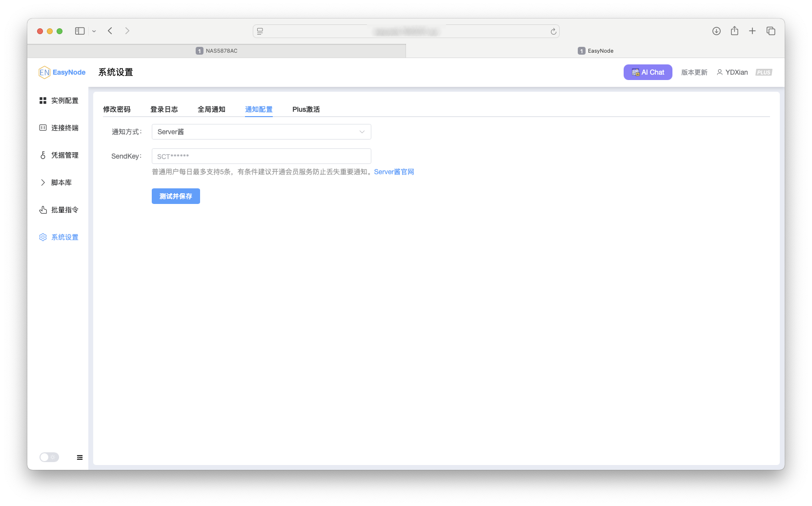
Task: Switch to the 全局通知 tab
Action: click(x=211, y=109)
